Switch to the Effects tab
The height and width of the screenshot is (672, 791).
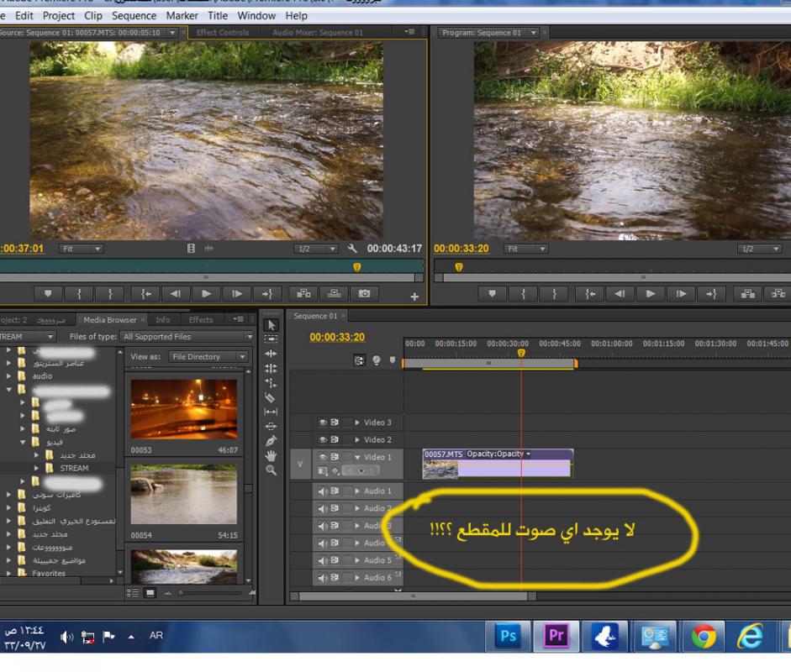point(201,320)
